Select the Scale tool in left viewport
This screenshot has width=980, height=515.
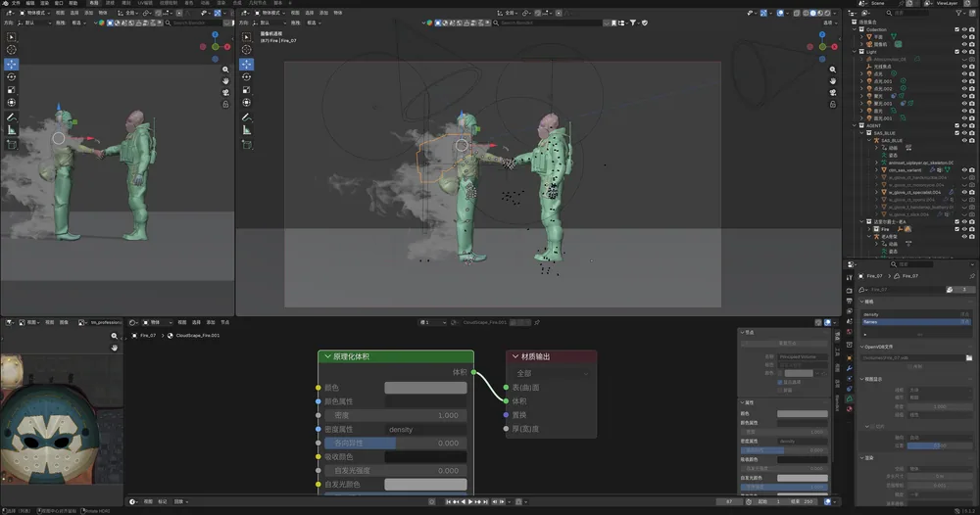(x=11, y=90)
